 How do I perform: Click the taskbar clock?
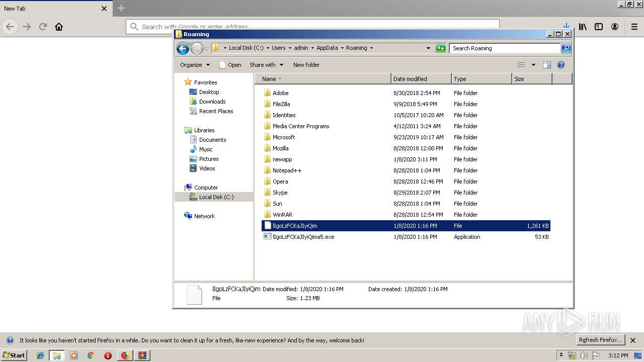coord(618,355)
